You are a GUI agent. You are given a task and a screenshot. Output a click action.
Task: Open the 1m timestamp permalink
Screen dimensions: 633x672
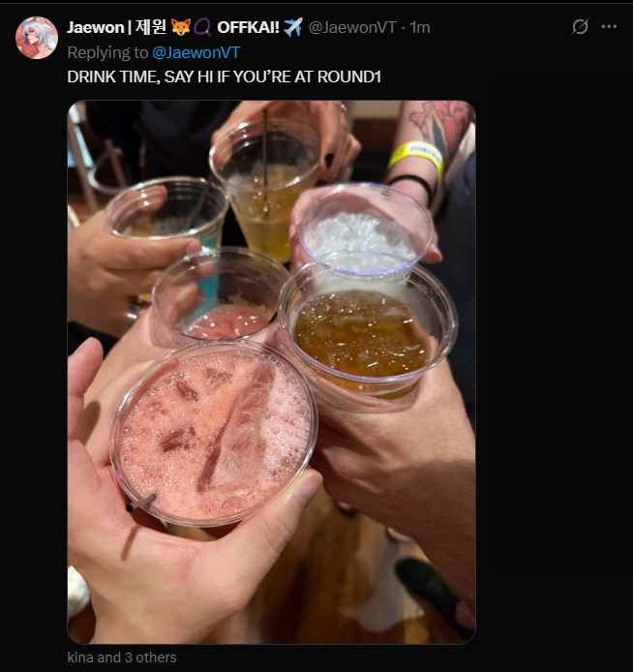(420, 27)
